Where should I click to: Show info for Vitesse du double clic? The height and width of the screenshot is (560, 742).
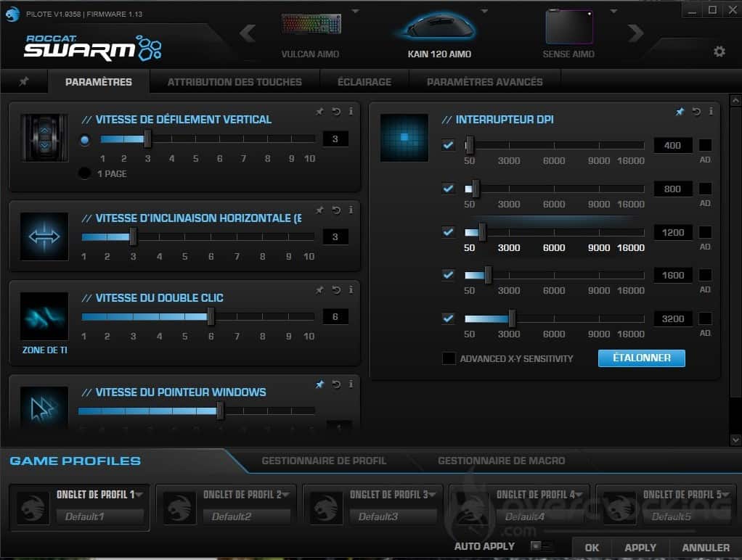coord(351,290)
